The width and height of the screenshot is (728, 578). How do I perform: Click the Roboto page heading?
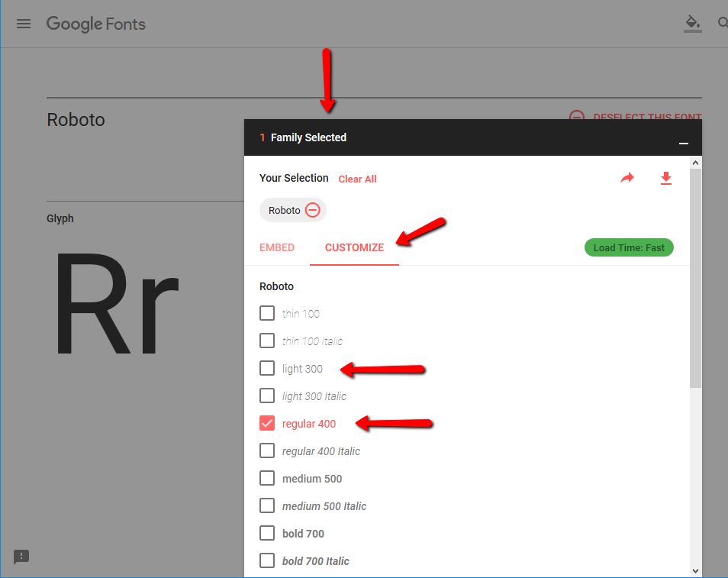[76, 120]
